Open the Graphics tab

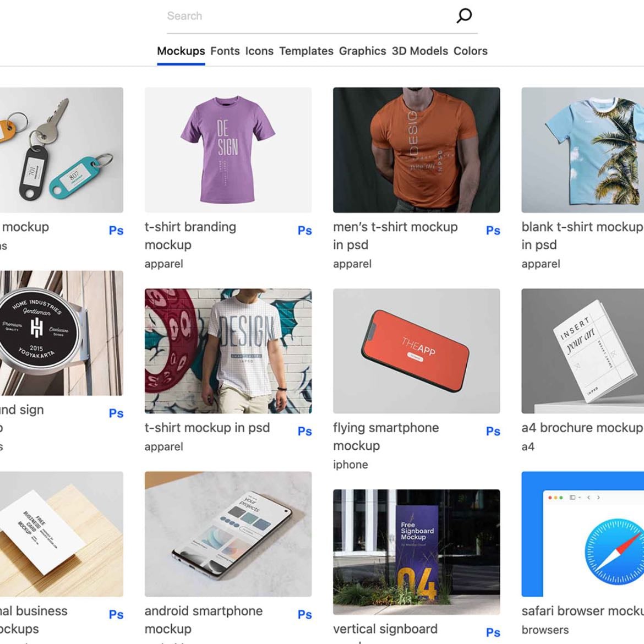(362, 51)
